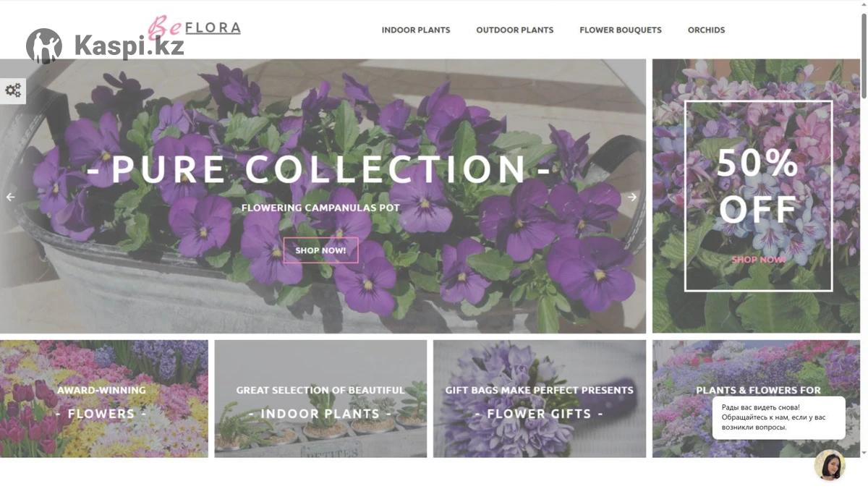Image resolution: width=868 pixels, height=489 pixels.
Task: Open the Flower Gifts tile
Action: tap(540, 399)
